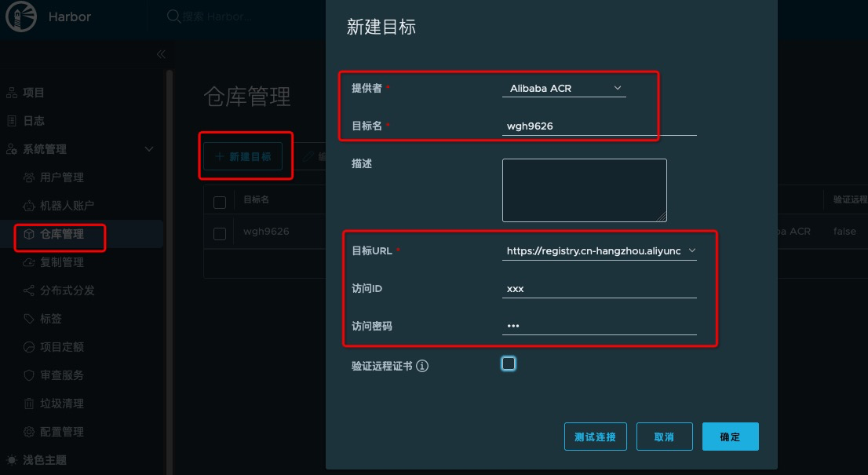Click the 系统管理 administration icon
Viewport: 868px width, 475px height.
tap(12, 149)
